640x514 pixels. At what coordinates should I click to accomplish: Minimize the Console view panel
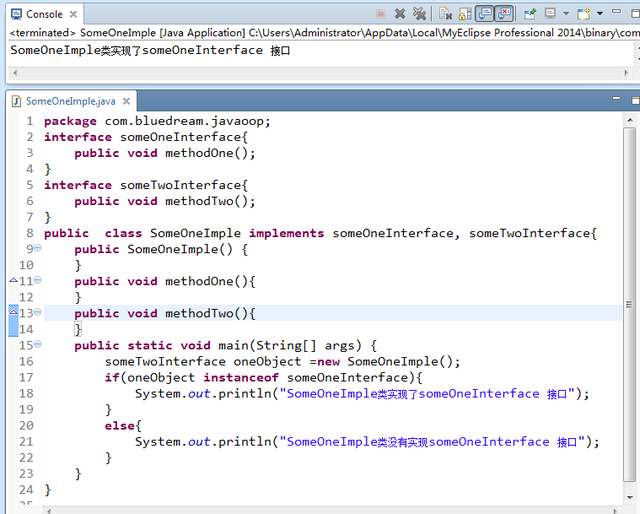coord(616,12)
